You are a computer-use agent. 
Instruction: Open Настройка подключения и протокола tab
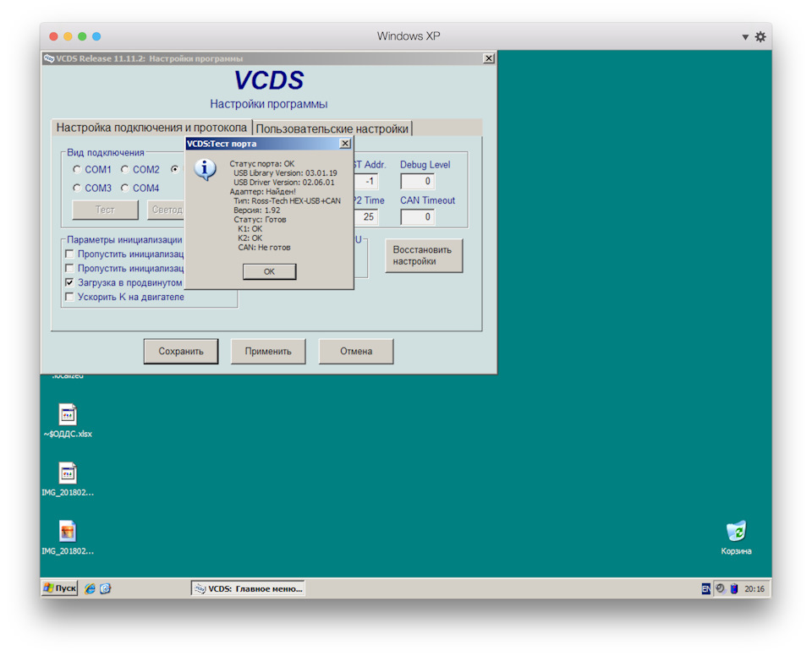[151, 128]
